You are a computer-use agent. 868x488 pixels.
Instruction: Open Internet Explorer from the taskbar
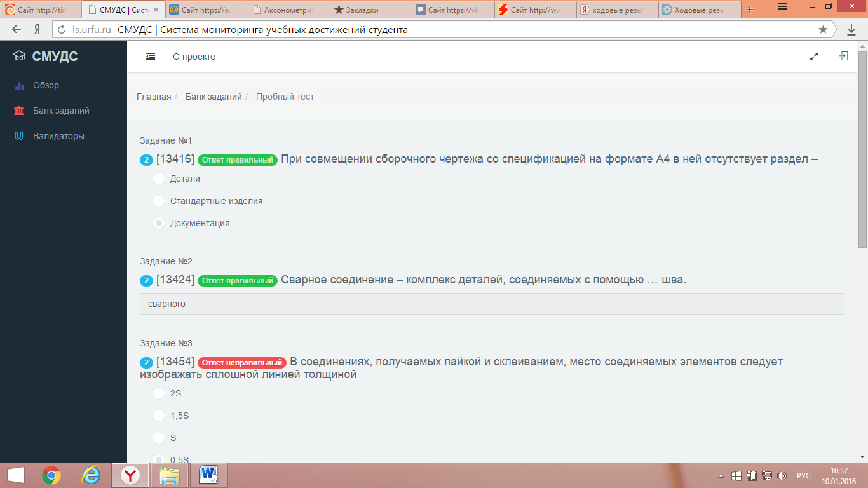91,475
